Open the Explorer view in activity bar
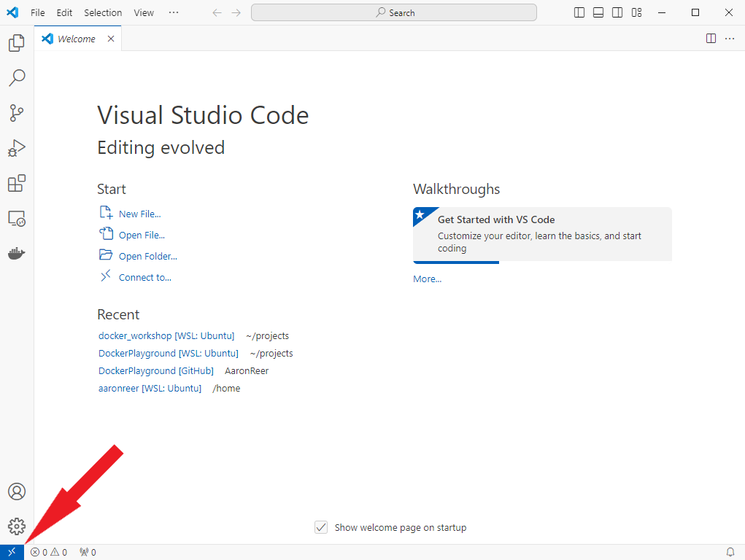745x560 pixels. (16, 43)
